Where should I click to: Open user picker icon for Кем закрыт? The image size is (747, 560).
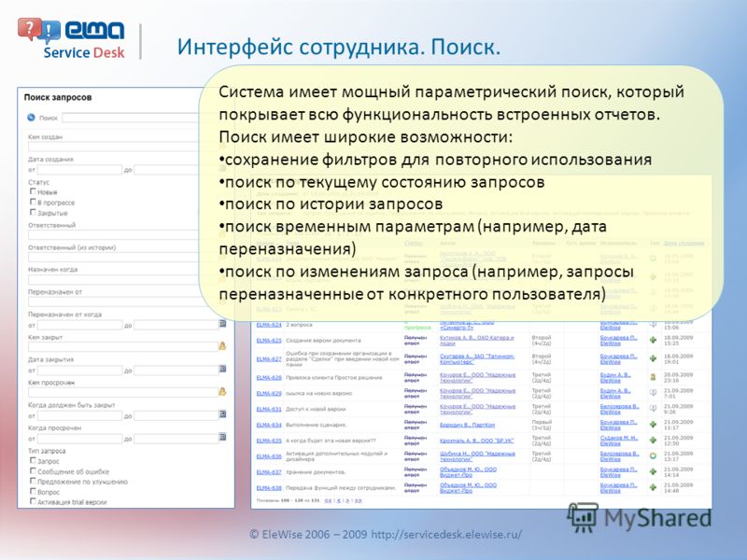tap(222, 346)
